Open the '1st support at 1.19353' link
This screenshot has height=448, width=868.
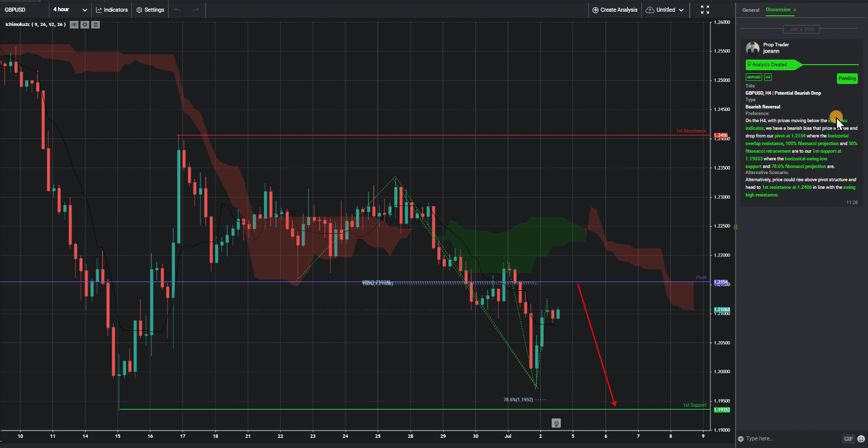pyautogui.click(x=794, y=155)
